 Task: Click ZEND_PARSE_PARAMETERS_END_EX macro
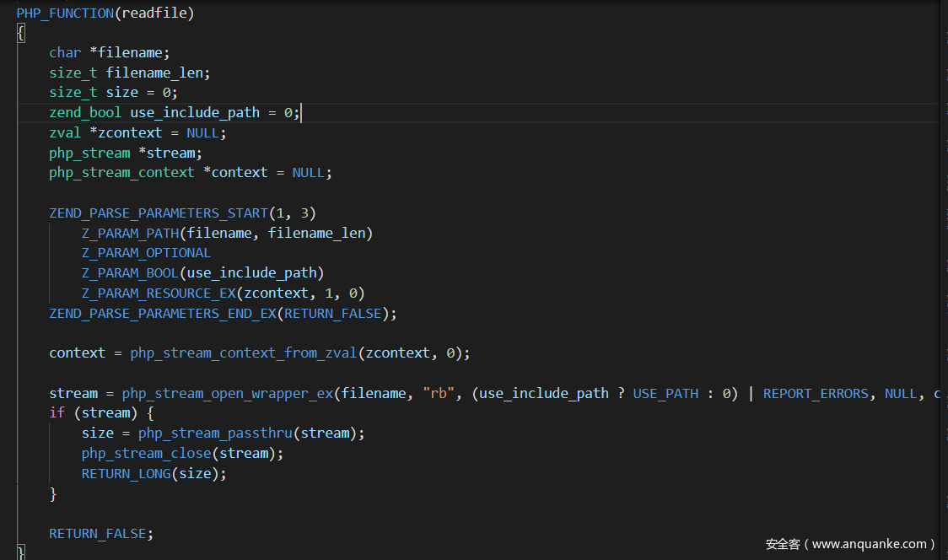[166, 313]
